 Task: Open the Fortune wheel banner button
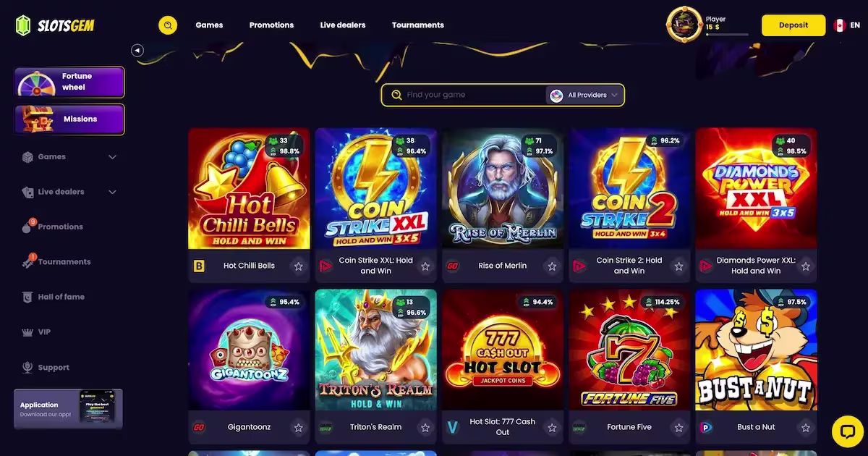[x=69, y=83]
